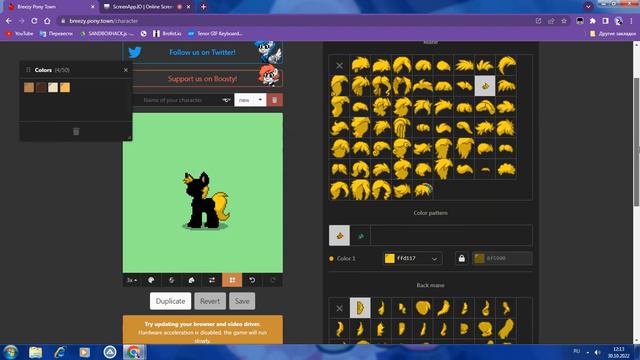Image resolution: width=640 pixels, height=360 pixels.
Task: Click the locked outline color field
Action: tap(502, 258)
